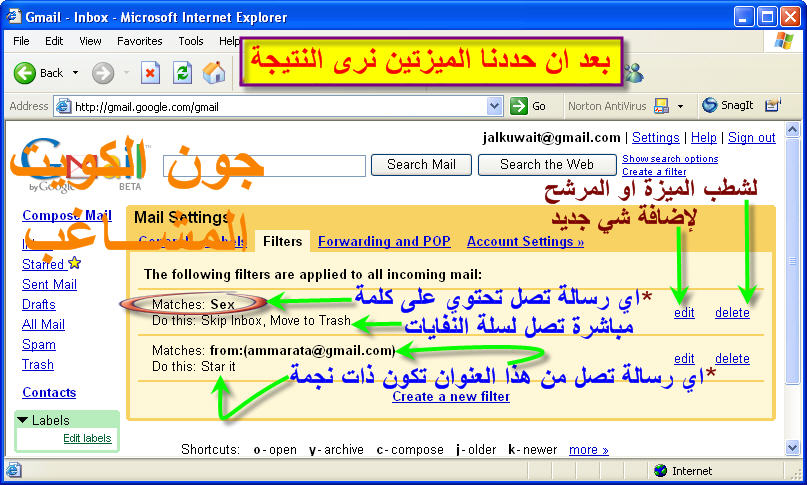Open the File menu
807x485 pixels.
[x=21, y=41]
